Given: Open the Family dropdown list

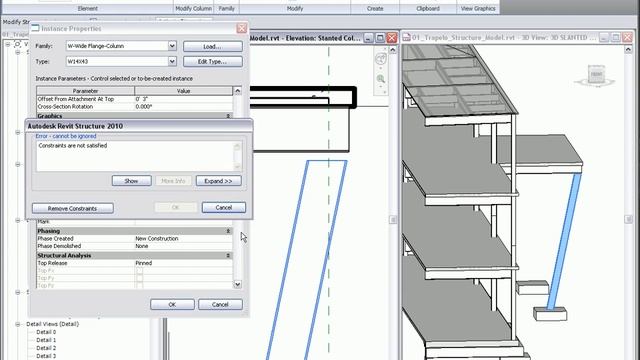Looking at the screenshot, I should (172, 46).
